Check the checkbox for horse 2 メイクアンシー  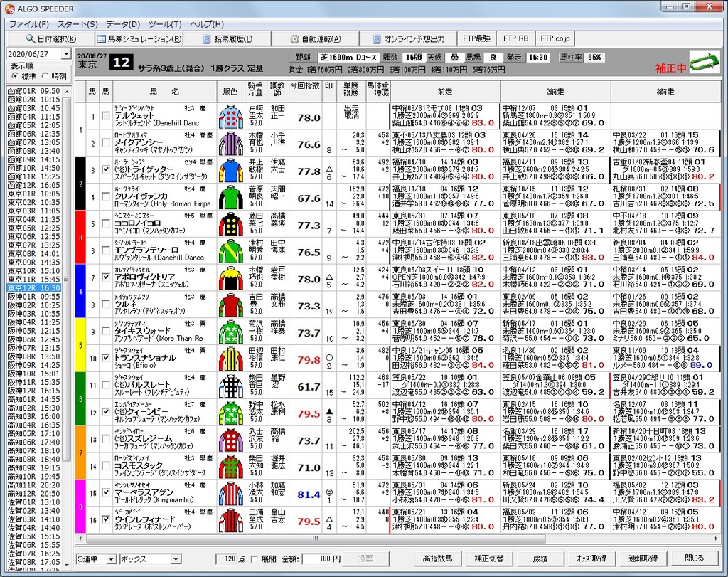(107, 143)
